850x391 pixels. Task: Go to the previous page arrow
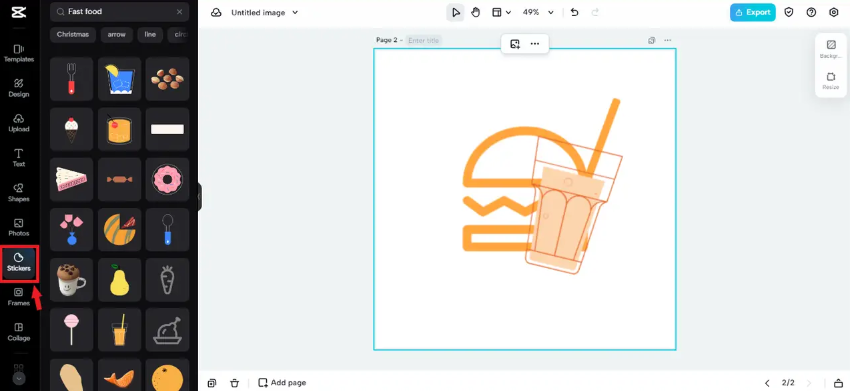point(767,383)
